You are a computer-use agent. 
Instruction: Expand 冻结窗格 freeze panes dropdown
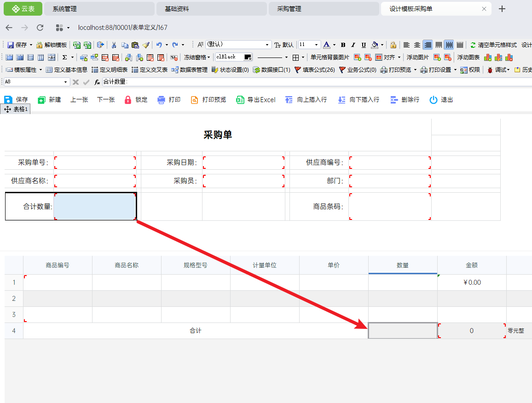pos(208,58)
